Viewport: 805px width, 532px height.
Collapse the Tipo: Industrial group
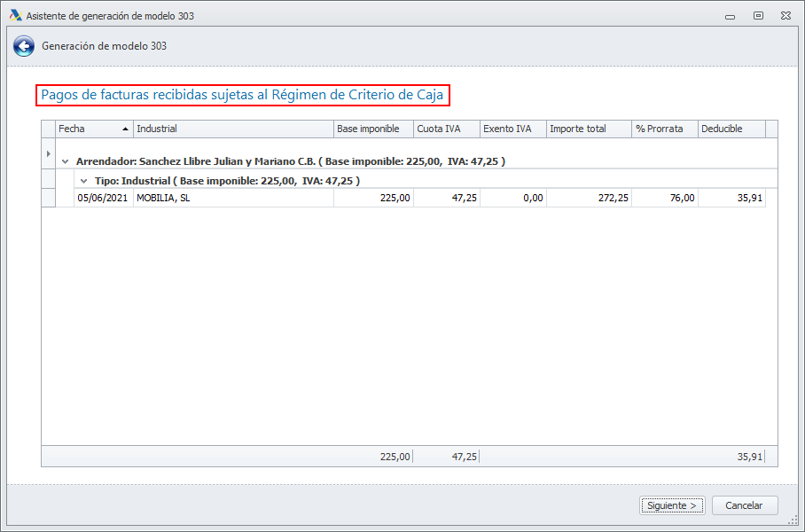(84, 181)
